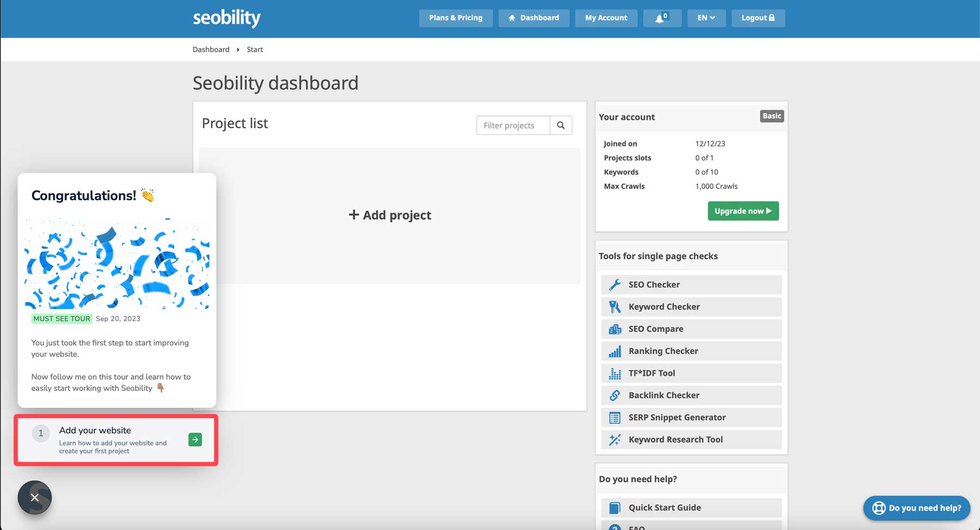Click the Upgrade now button
This screenshot has height=530, width=980.
coord(743,211)
